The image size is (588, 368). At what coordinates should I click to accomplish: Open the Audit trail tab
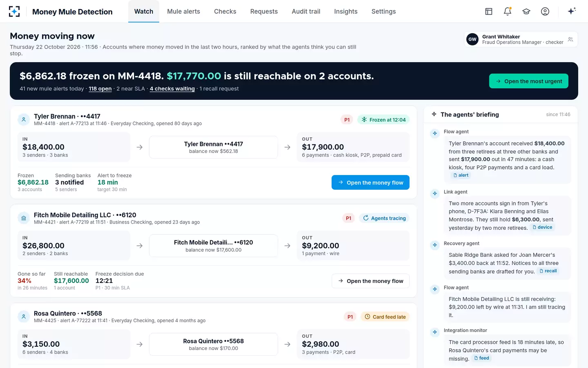(x=306, y=11)
